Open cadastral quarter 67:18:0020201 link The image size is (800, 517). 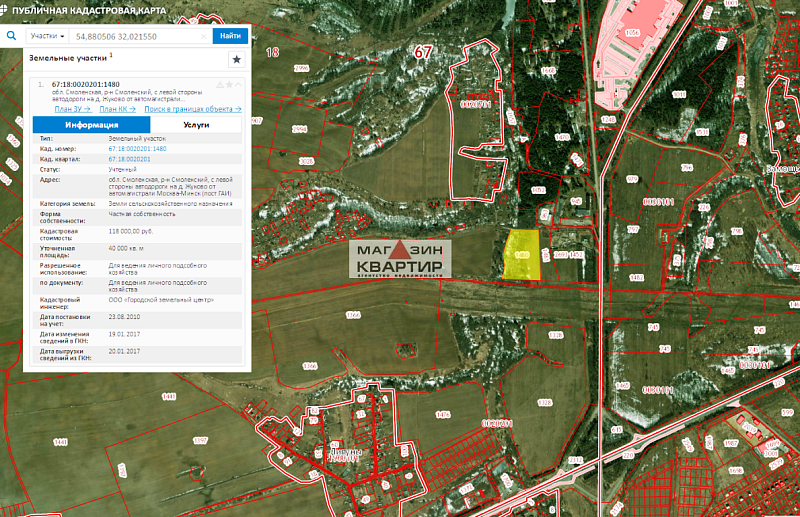tap(128, 159)
